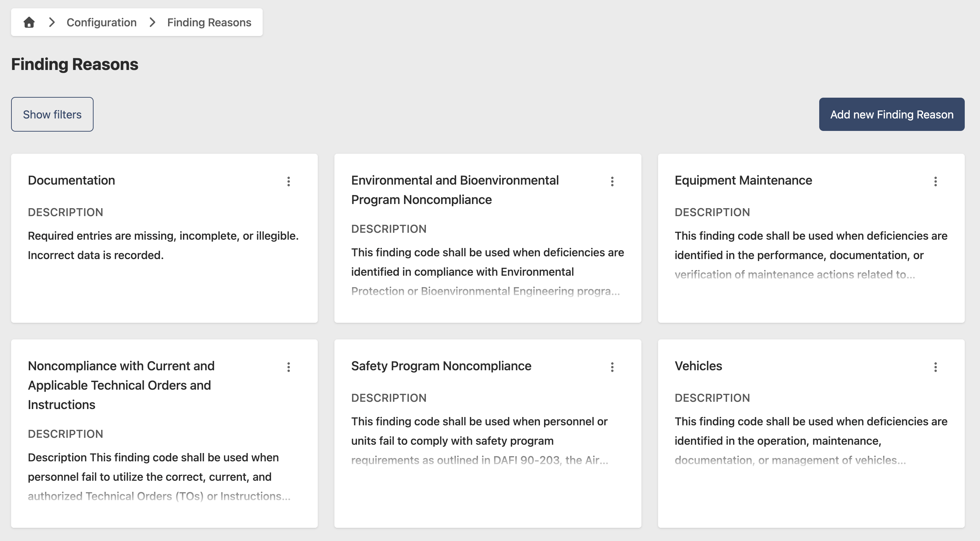Screen dimensions: 980x541
Task: Click the description mentioning authorized Technical Orders (TOs)
Action: [159, 477]
